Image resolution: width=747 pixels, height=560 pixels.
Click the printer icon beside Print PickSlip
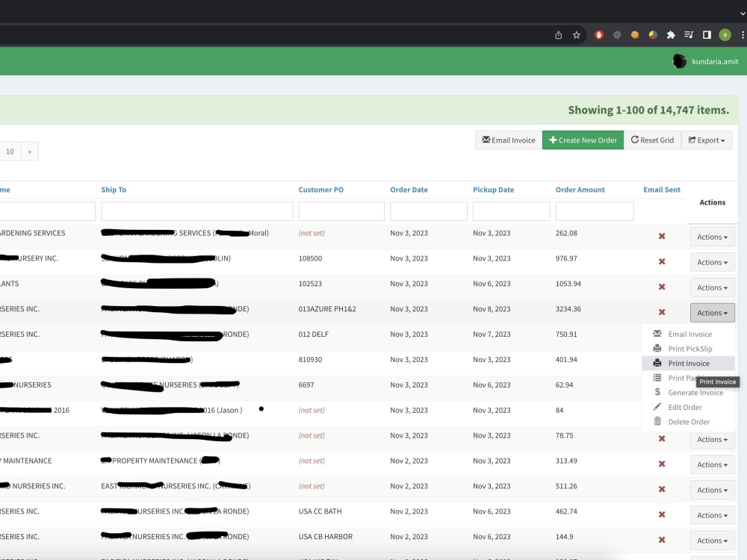tap(657, 348)
